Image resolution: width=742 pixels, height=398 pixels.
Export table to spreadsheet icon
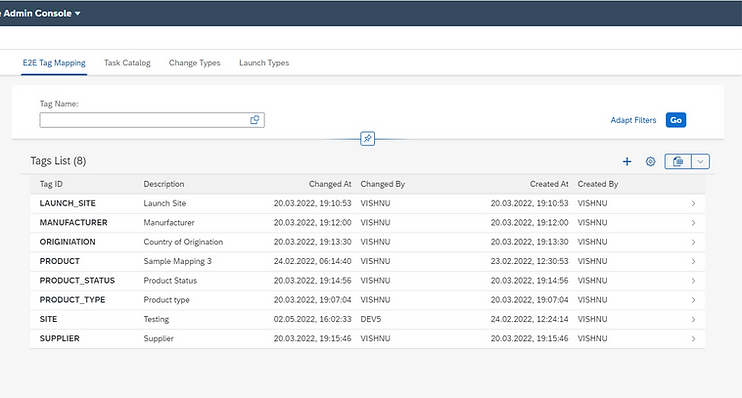coord(678,161)
